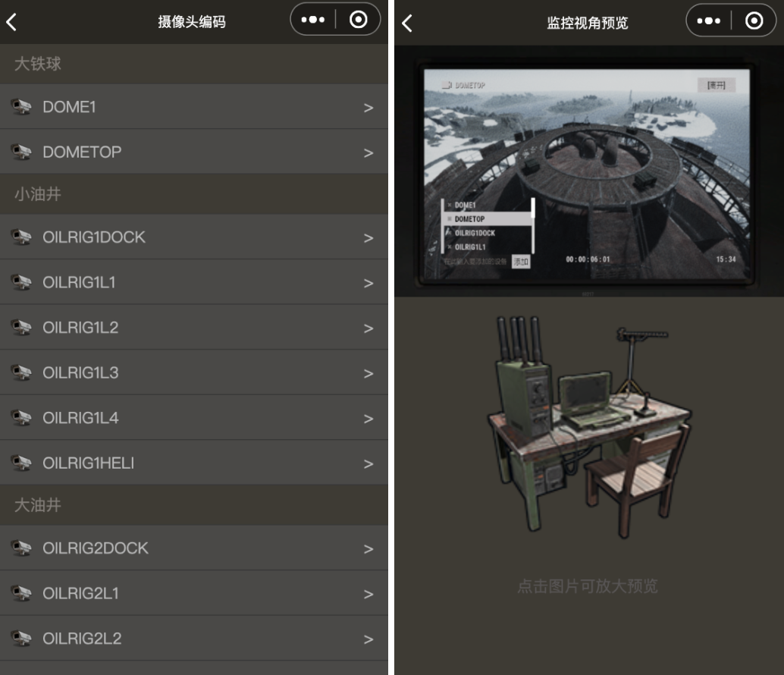Click the 大油井 section header
This screenshot has height=675, width=784.
click(x=194, y=505)
